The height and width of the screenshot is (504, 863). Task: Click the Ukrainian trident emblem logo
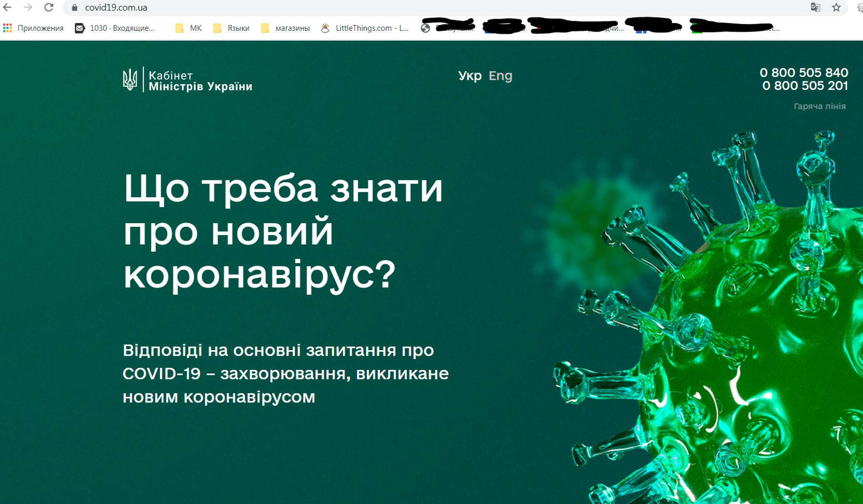pos(130,79)
